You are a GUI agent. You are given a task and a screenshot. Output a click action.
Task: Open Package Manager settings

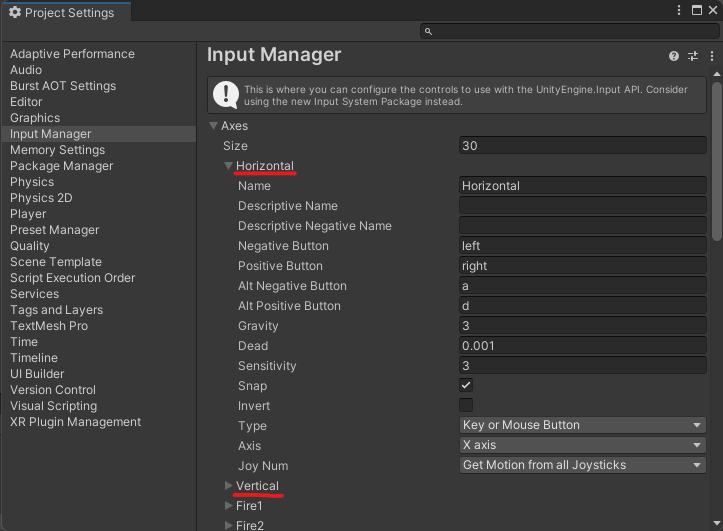pyautogui.click(x=61, y=166)
